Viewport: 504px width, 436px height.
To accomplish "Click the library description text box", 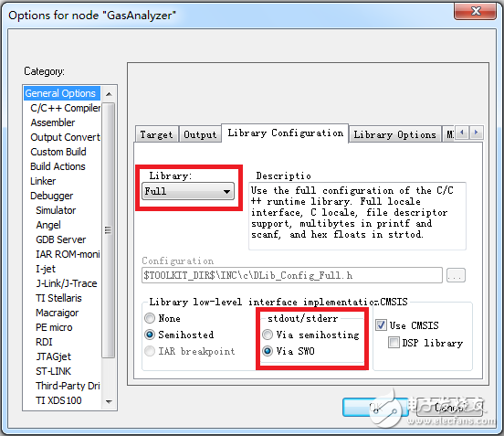I will pos(357,216).
